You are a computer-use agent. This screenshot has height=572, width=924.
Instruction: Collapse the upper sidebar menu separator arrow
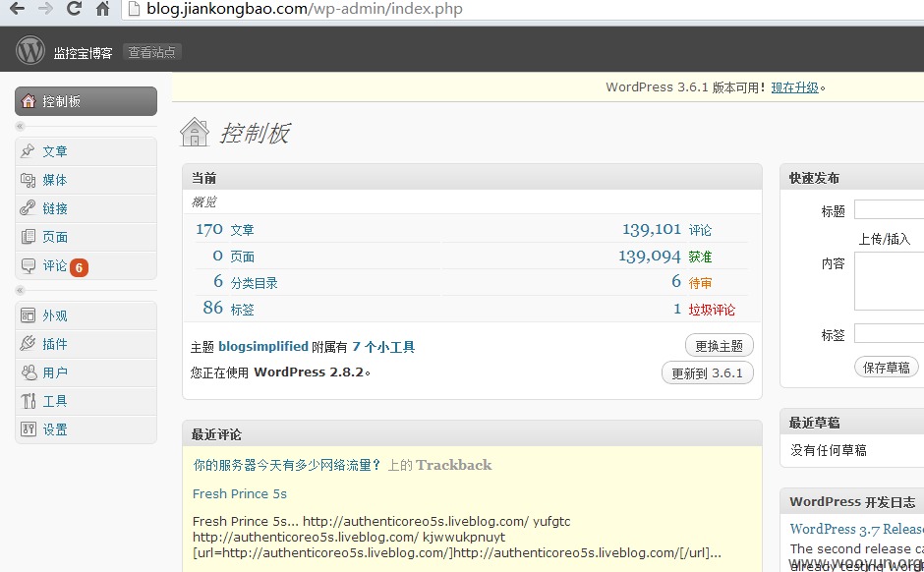click(20, 126)
